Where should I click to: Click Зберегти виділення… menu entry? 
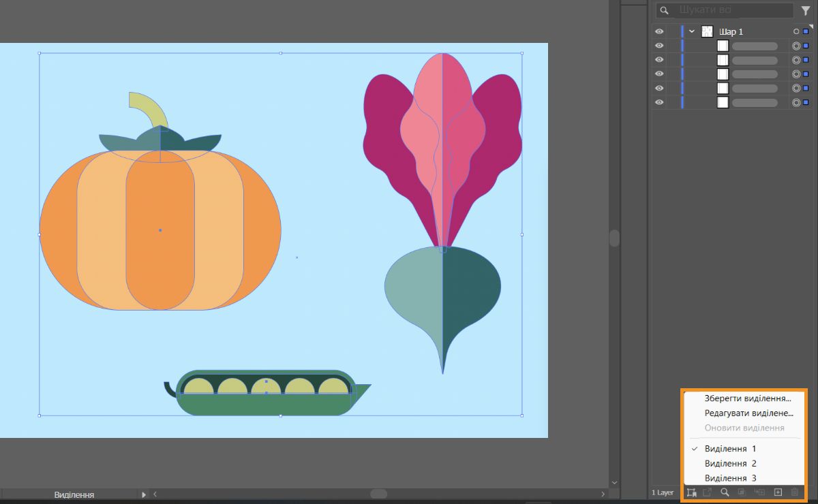pos(748,398)
